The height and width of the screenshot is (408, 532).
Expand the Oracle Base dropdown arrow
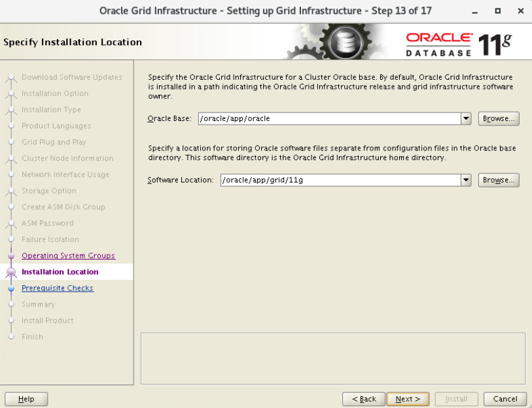point(466,118)
